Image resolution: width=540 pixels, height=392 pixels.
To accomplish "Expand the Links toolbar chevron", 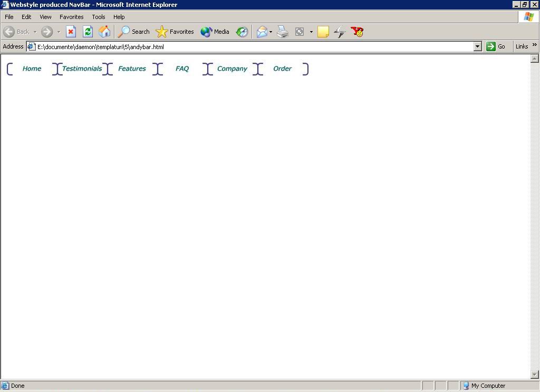I will point(534,45).
